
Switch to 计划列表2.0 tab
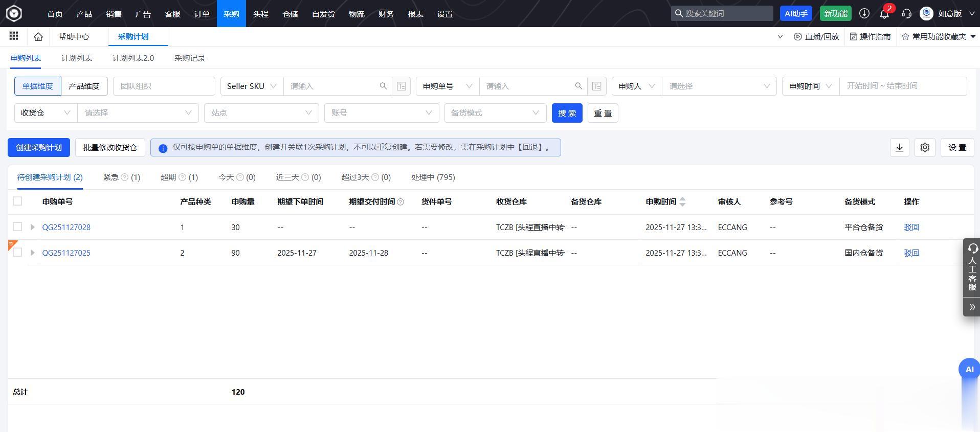(x=133, y=58)
